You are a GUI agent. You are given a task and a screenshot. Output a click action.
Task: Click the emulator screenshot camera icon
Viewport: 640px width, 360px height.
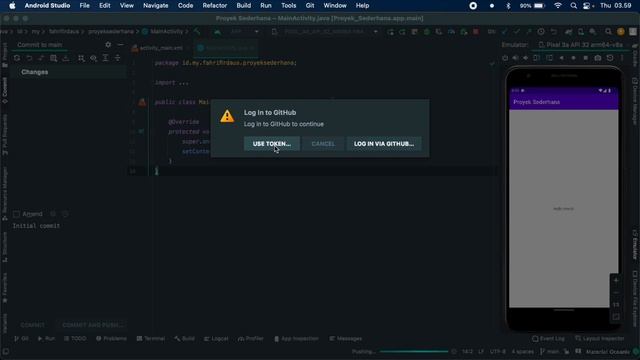coord(598,58)
